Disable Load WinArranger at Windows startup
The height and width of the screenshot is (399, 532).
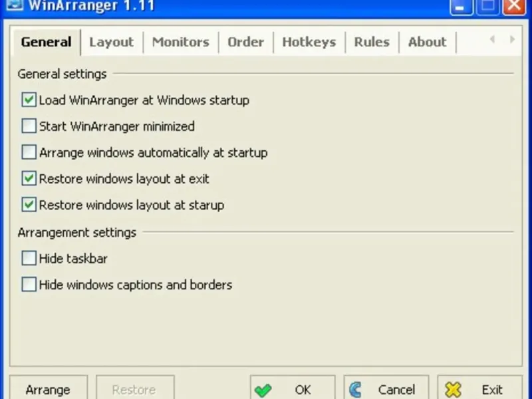(x=29, y=100)
